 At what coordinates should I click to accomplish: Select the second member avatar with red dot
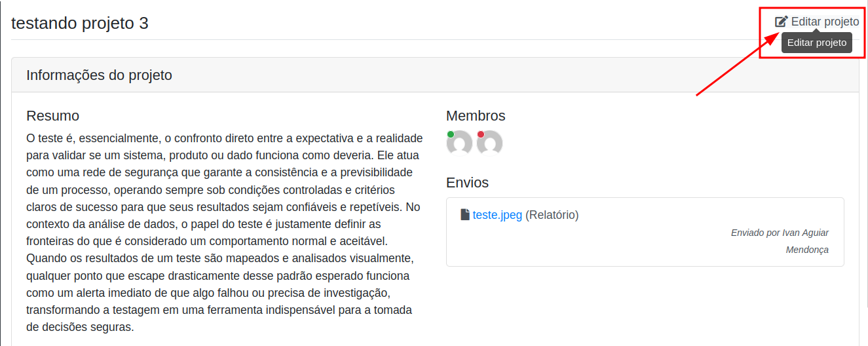click(489, 143)
